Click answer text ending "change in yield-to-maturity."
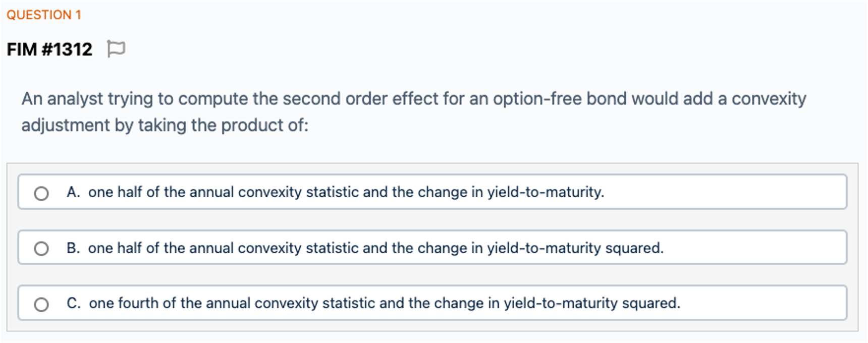The image size is (868, 343). pos(346,192)
